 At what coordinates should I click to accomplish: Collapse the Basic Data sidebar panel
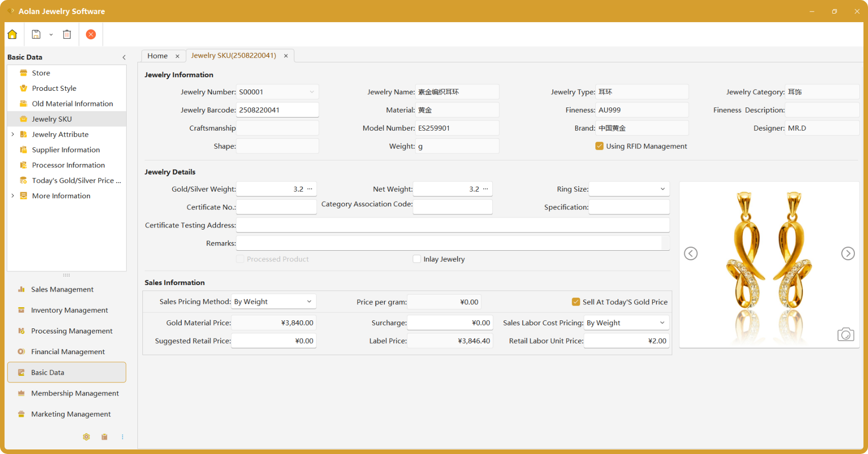124,58
